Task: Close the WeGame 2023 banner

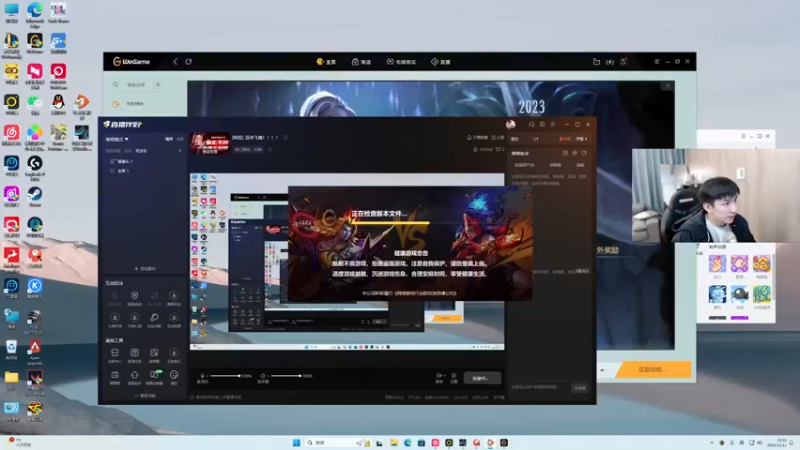Action: [x=667, y=86]
